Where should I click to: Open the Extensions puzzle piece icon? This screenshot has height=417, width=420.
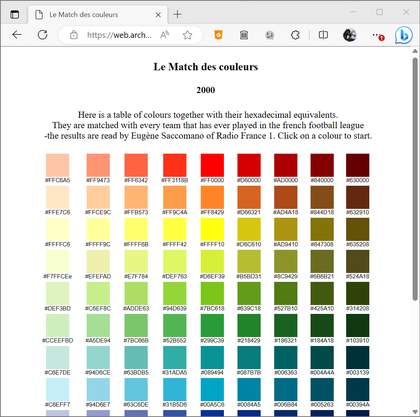pos(295,35)
